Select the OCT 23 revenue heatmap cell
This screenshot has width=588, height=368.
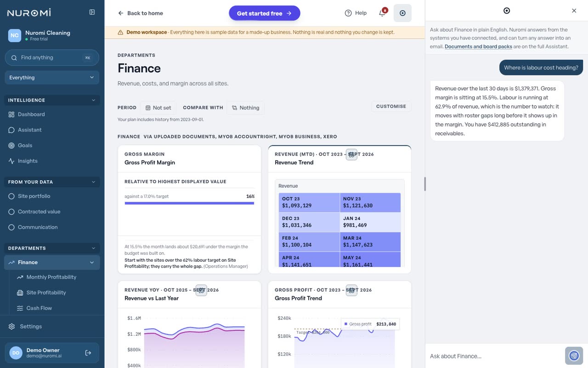[x=309, y=202]
